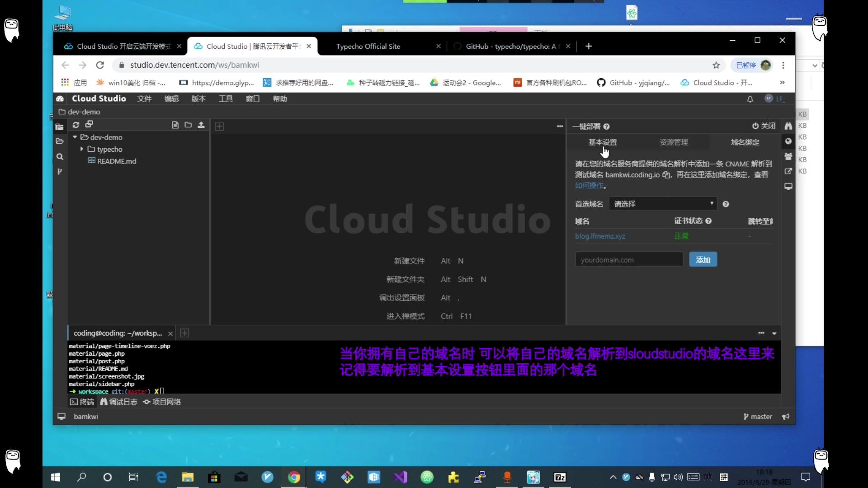Click the address bar URL
The width and height of the screenshot is (868, 488).
click(x=194, y=65)
